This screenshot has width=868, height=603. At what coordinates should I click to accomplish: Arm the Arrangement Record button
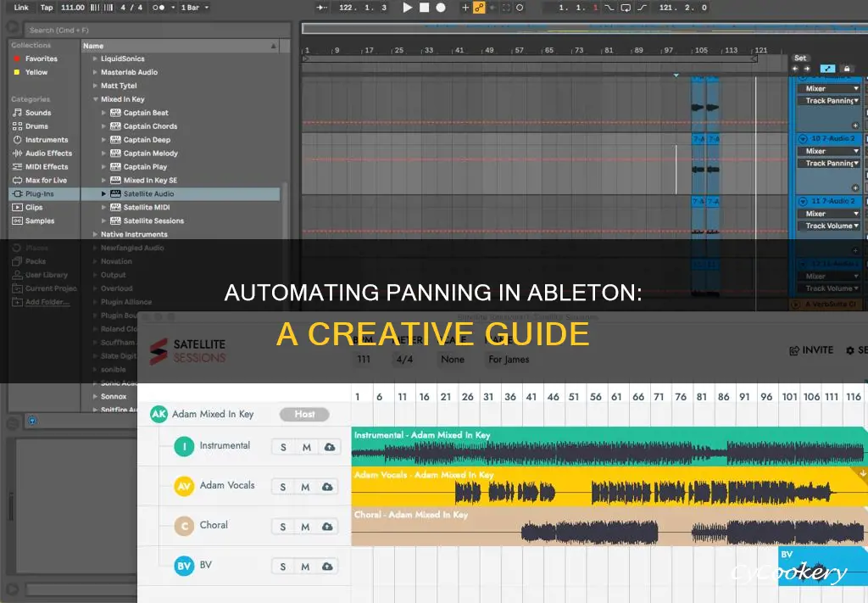(x=441, y=7)
